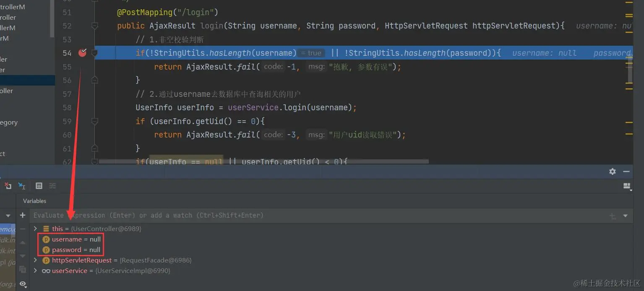
Task: Click the fold end marker on line 56
Action: coord(94,80)
